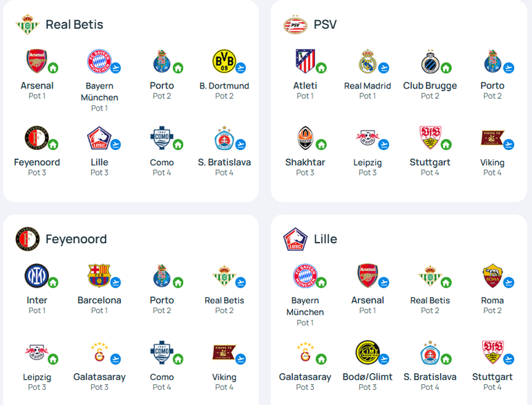Viewport: 532px width, 405px height.
Task: Click the Club Brugge logo
Action: coord(430,62)
